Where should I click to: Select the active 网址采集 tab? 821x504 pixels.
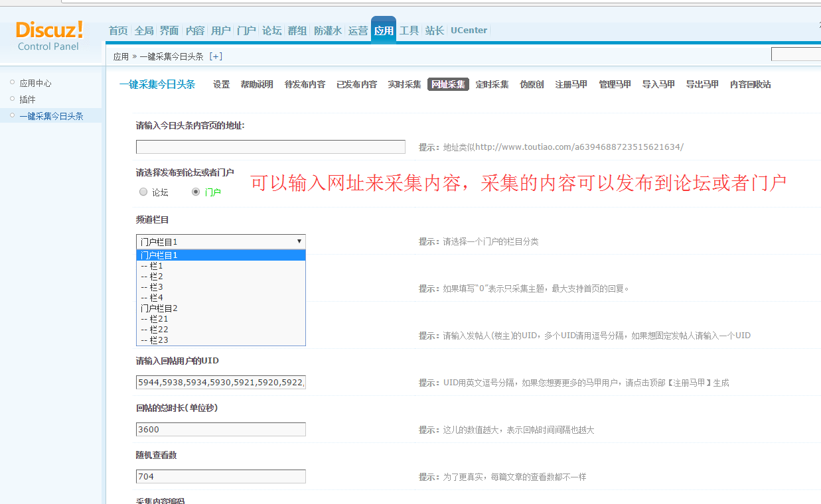tap(448, 84)
